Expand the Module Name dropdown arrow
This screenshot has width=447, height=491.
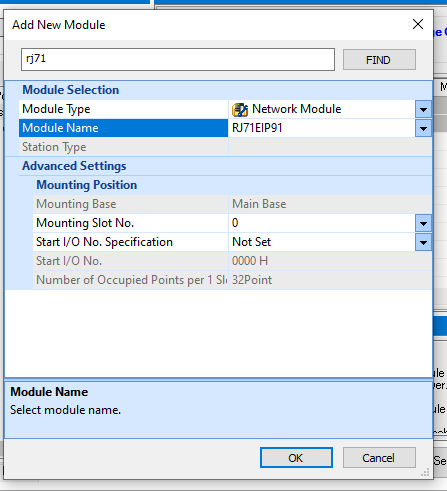(x=423, y=128)
